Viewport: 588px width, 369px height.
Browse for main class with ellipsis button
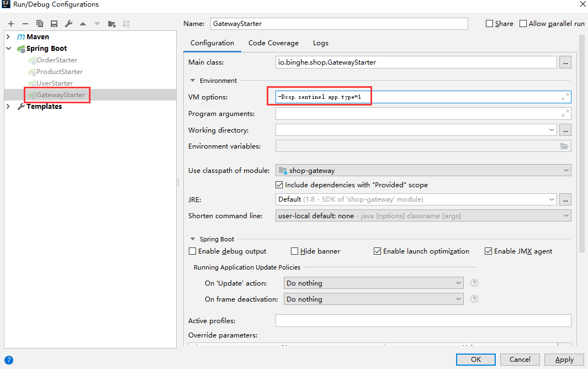[x=565, y=62]
